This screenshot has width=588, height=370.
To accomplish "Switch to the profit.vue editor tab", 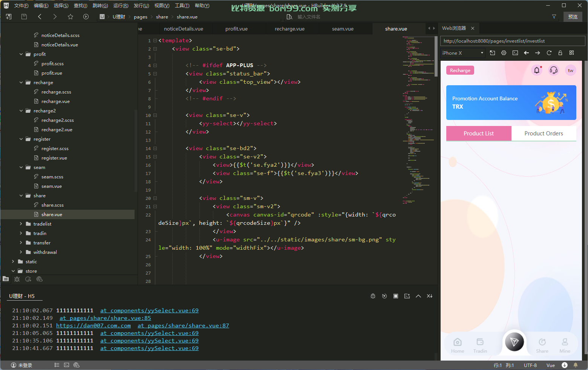I will (x=236, y=29).
